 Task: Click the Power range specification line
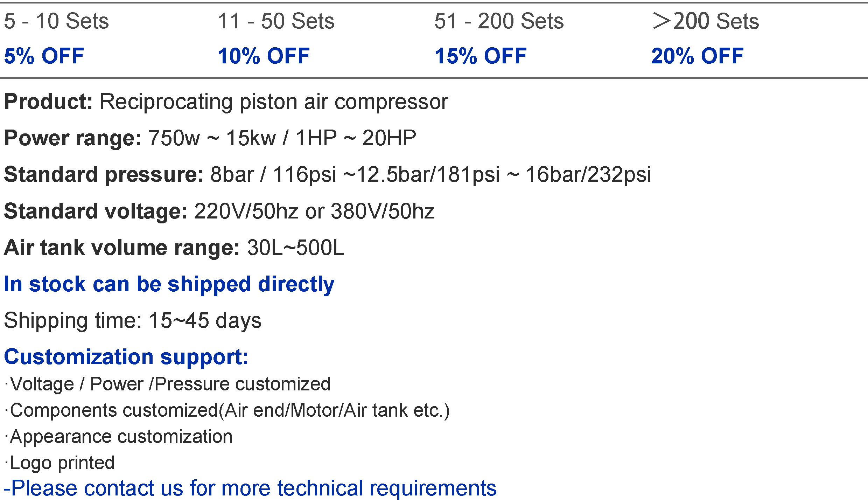click(x=210, y=138)
